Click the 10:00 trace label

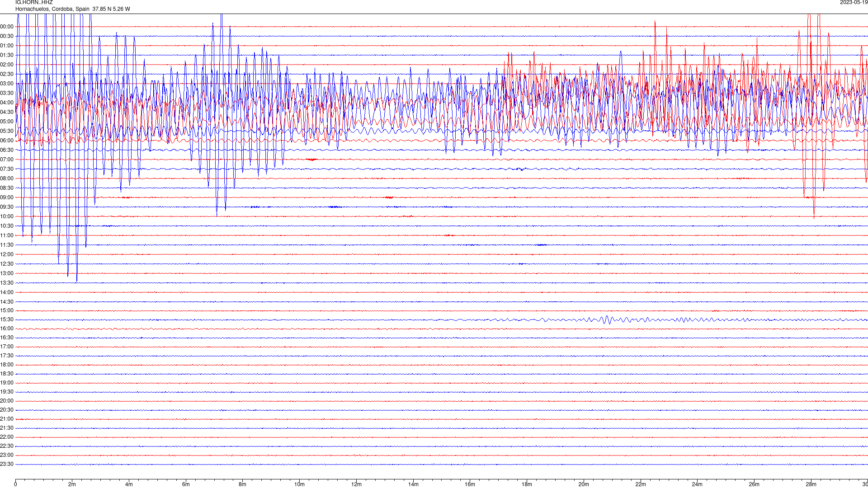7,216
